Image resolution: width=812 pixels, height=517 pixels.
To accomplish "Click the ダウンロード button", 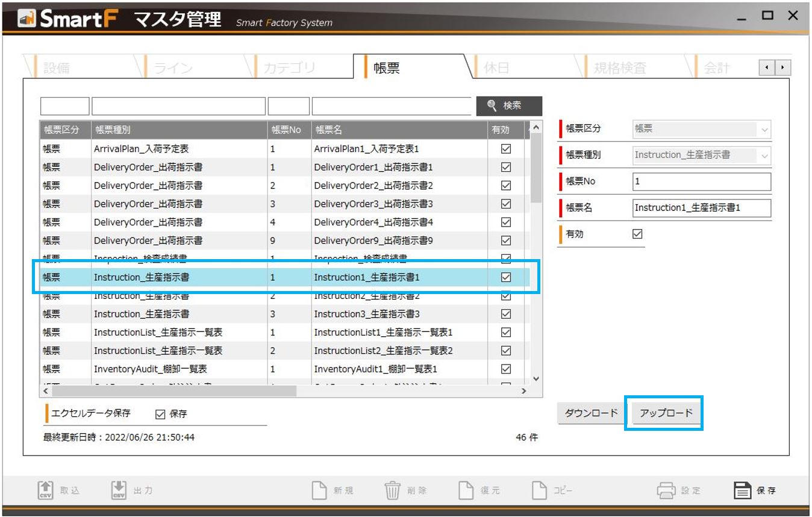I will click(591, 413).
